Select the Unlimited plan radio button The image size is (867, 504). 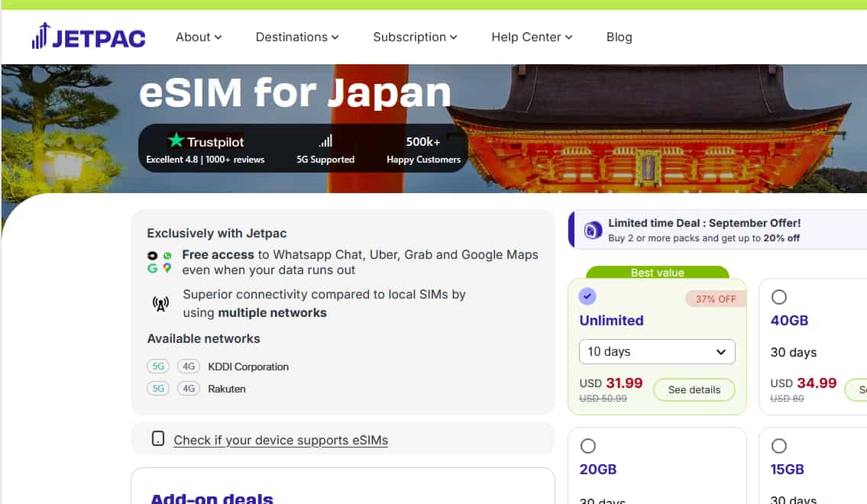[587, 296]
